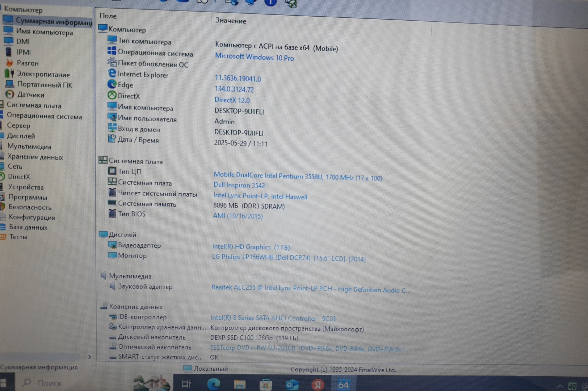
Task: Open Microsoft Edge from taskbar
Action: (x=213, y=384)
